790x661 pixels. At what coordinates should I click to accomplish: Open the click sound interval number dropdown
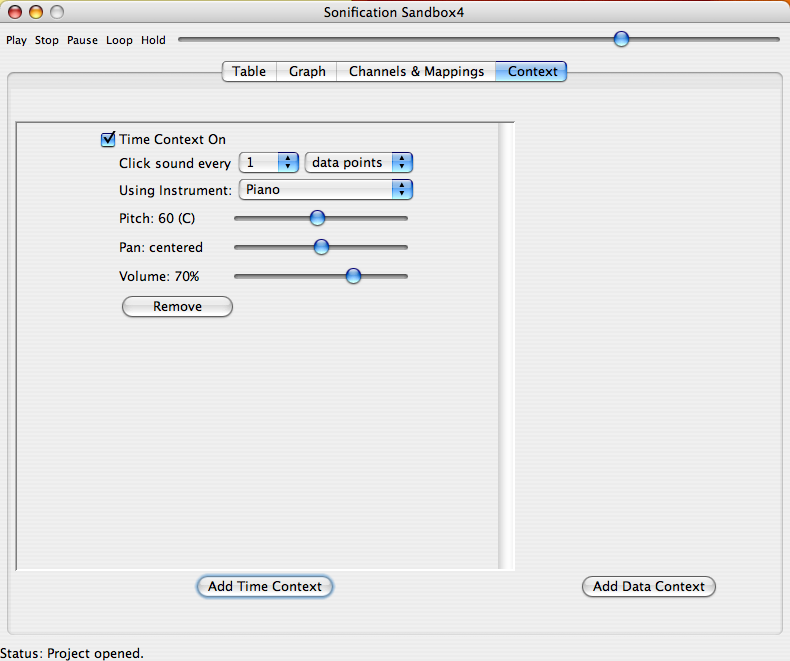pos(269,163)
